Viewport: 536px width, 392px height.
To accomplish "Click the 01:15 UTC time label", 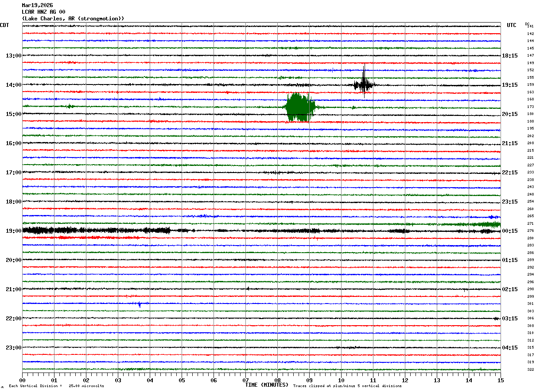I will [x=510, y=260].
